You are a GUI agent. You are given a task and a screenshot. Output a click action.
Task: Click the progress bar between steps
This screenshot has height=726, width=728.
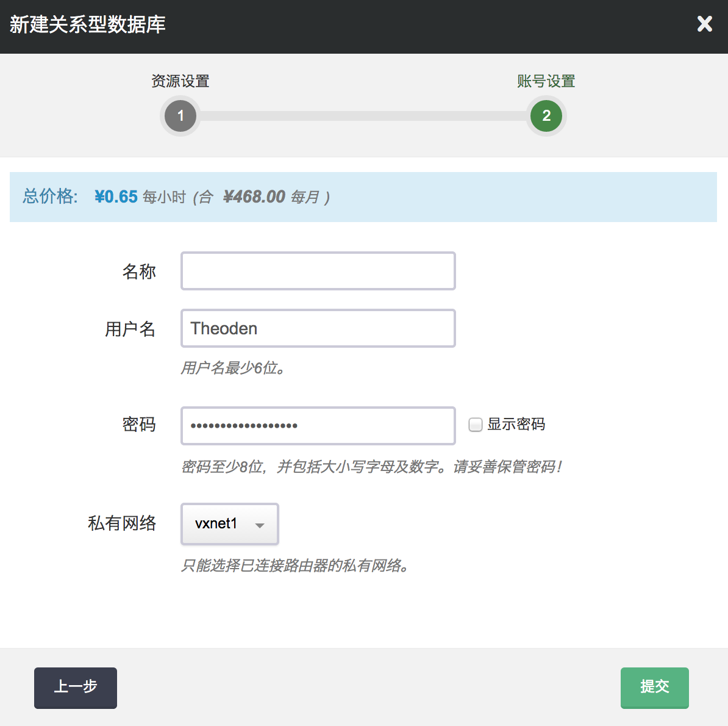pyautogui.click(x=363, y=116)
